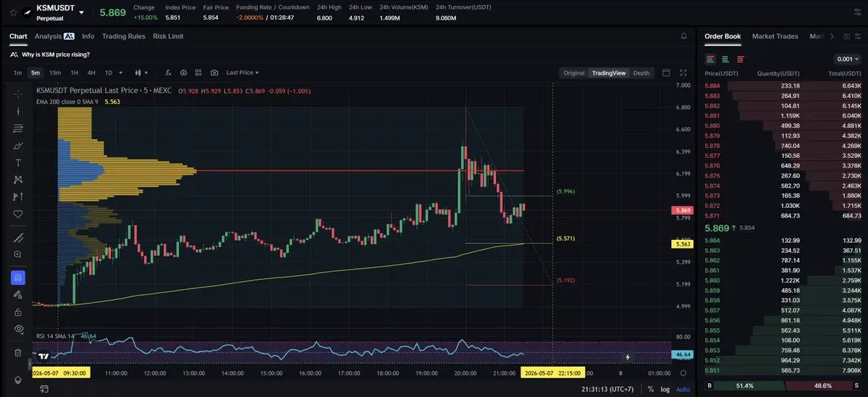The width and height of the screenshot is (868, 397).
Task: Click bid price 5.851 in order book
Action: (712, 370)
